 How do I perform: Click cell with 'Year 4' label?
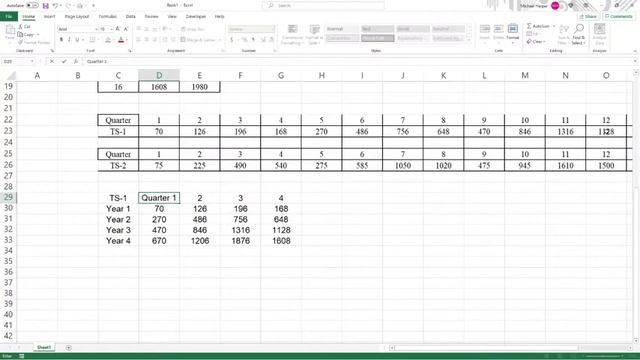(118, 241)
